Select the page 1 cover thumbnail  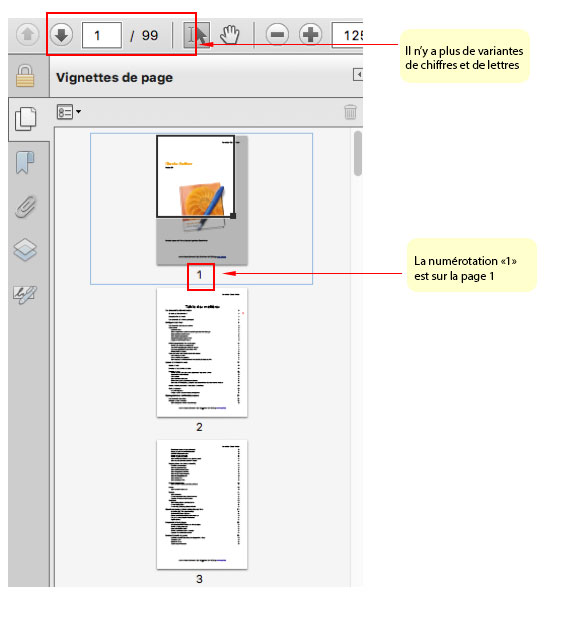(x=202, y=201)
